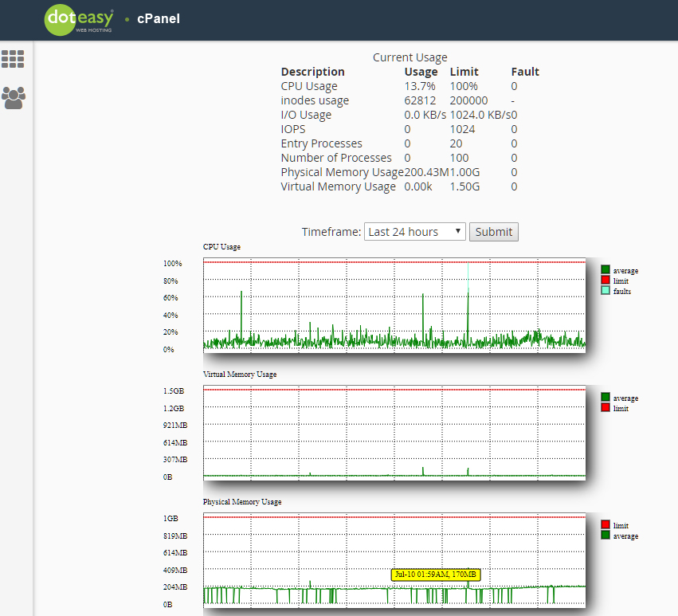Screen dimensions: 678x616
Task: Select the green average legend square beside CPU Usage
Action: (x=606, y=270)
